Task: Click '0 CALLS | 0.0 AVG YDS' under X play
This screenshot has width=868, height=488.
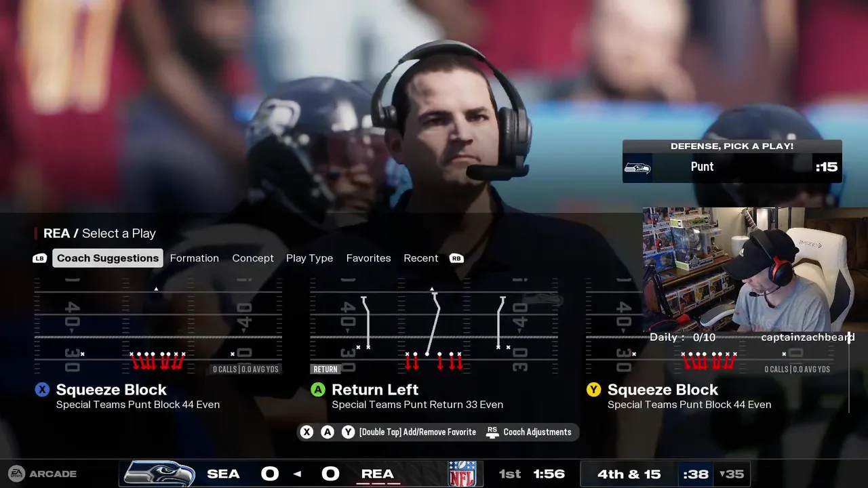Action: tap(245, 369)
